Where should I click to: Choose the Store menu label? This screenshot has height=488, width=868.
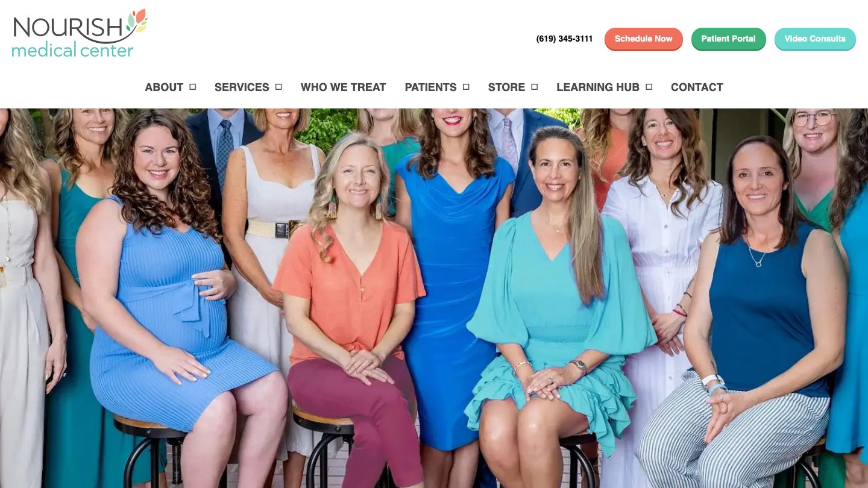pyautogui.click(x=506, y=87)
